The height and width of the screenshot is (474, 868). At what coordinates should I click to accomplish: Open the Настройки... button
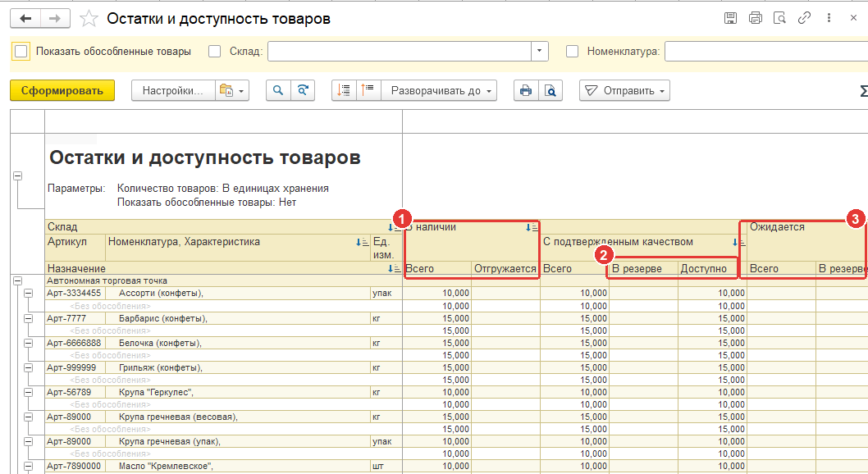pyautogui.click(x=173, y=91)
